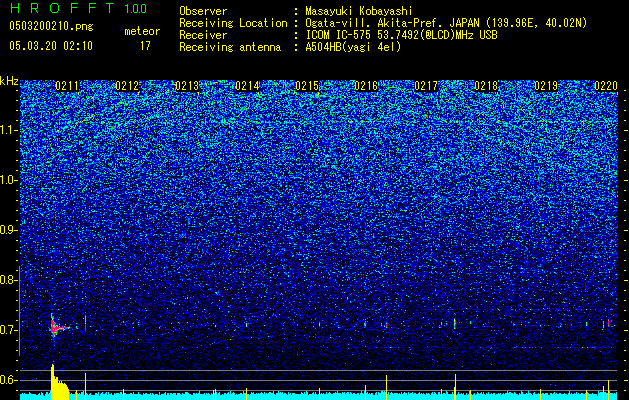Click the 0.8 kHz axis label
629x400 pixels.
tap(8, 280)
